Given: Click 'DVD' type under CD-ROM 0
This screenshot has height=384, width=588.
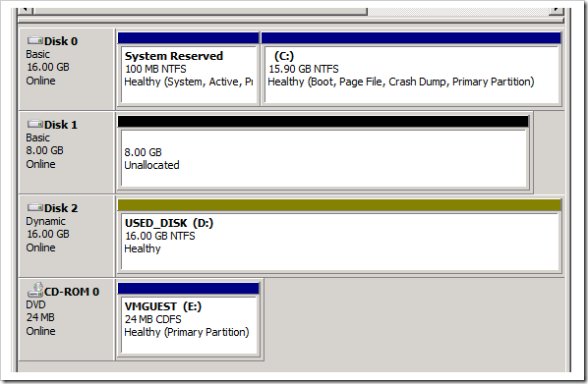Looking at the screenshot, I should pyautogui.click(x=35, y=305).
